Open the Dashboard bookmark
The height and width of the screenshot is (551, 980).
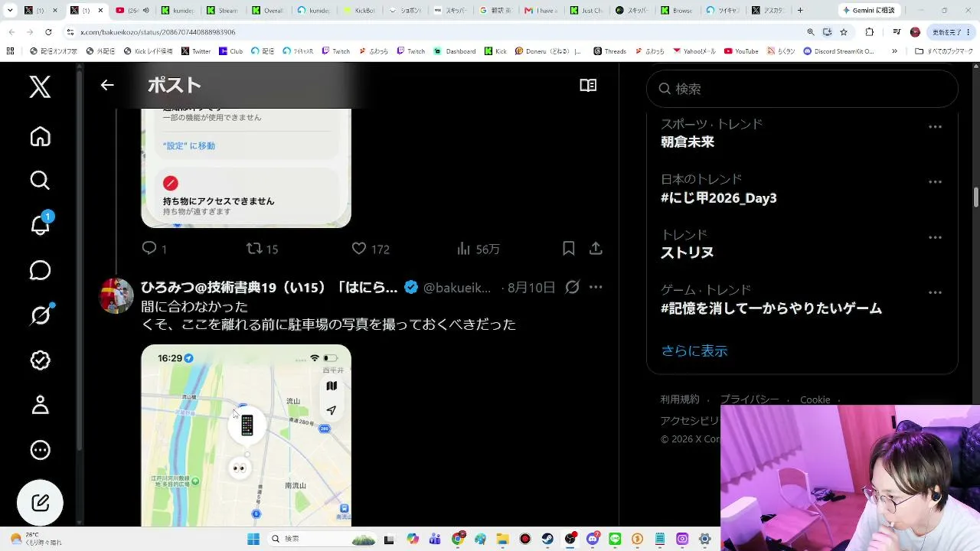455,51
